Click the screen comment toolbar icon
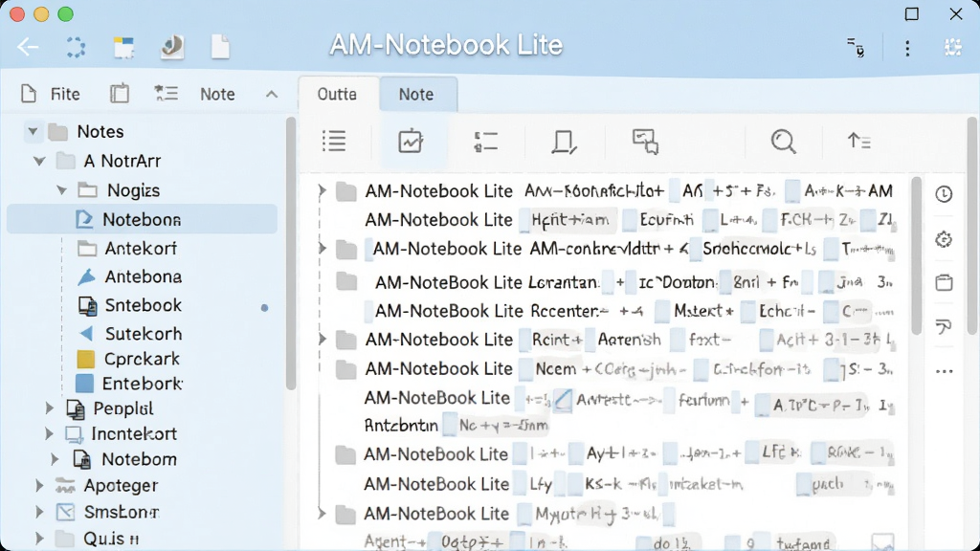The height and width of the screenshot is (551, 980). (x=645, y=142)
